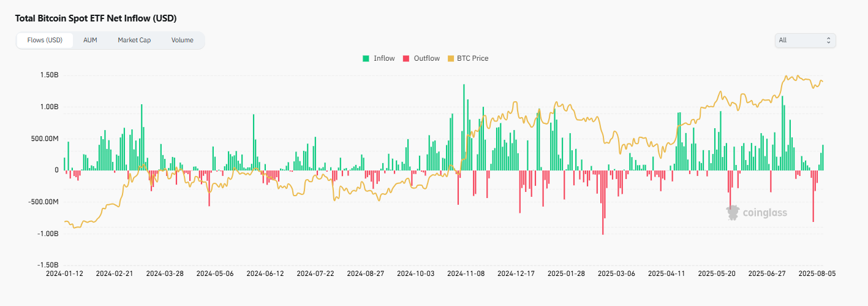Click the 1.50B y-axis label
The width and height of the screenshot is (868, 306).
click(49, 75)
